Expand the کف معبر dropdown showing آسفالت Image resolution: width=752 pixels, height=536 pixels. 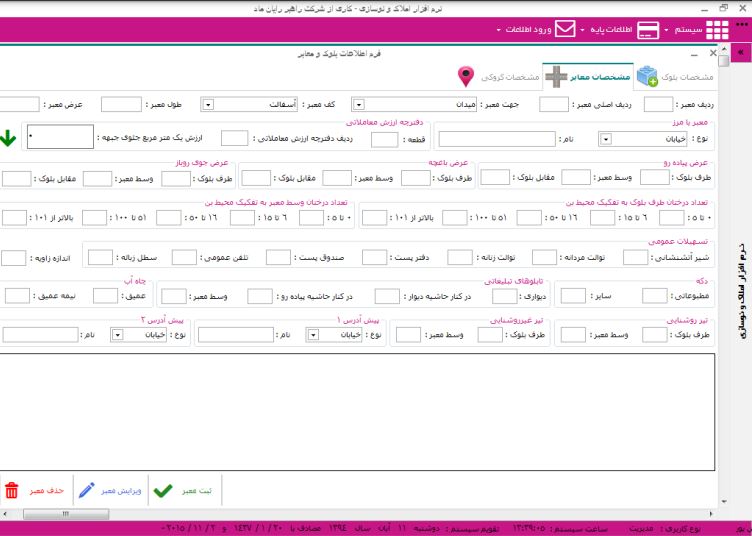point(208,103)
